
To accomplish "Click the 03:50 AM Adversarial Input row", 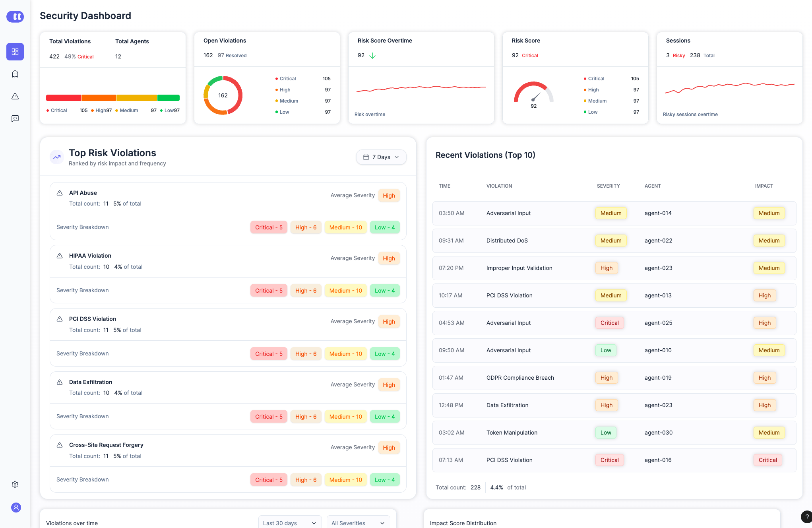I will pyautogui.click(x=614, y=213).
